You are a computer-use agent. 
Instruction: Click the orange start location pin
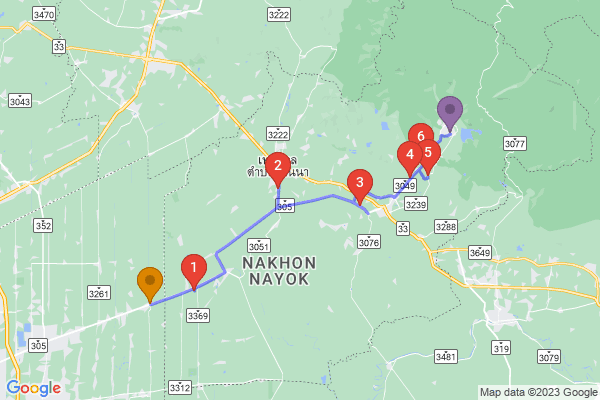(150, 285)
